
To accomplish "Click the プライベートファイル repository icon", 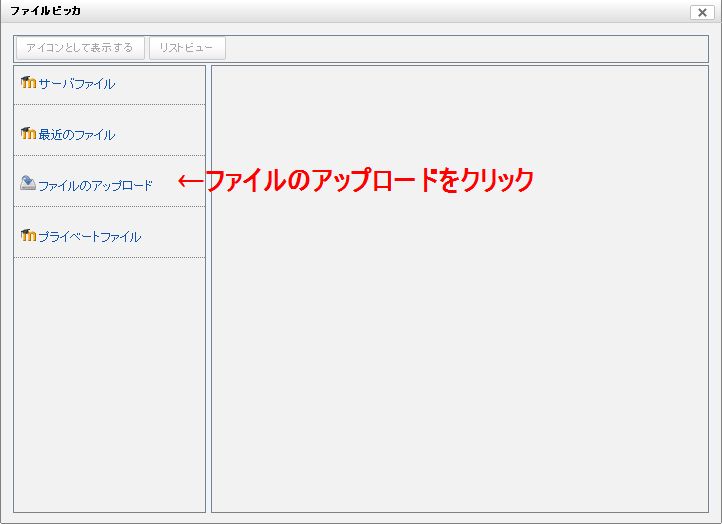I will [x=28, y=236].
